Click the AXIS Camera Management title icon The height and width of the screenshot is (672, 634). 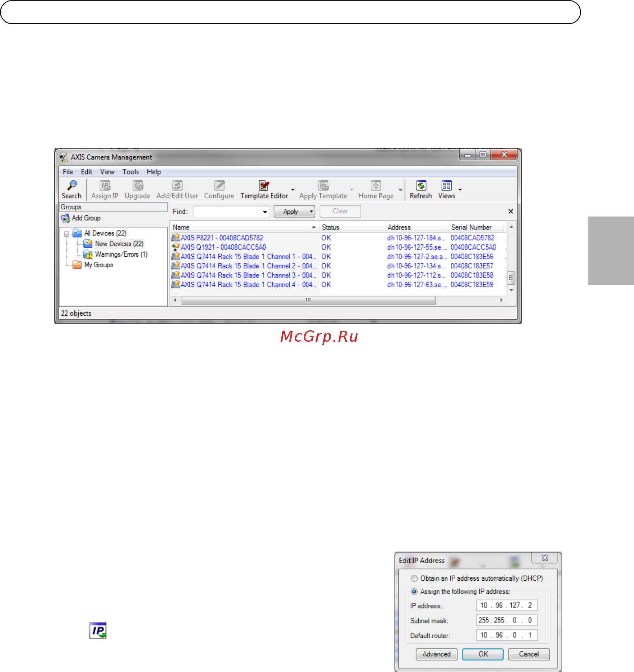pos(63,157)
